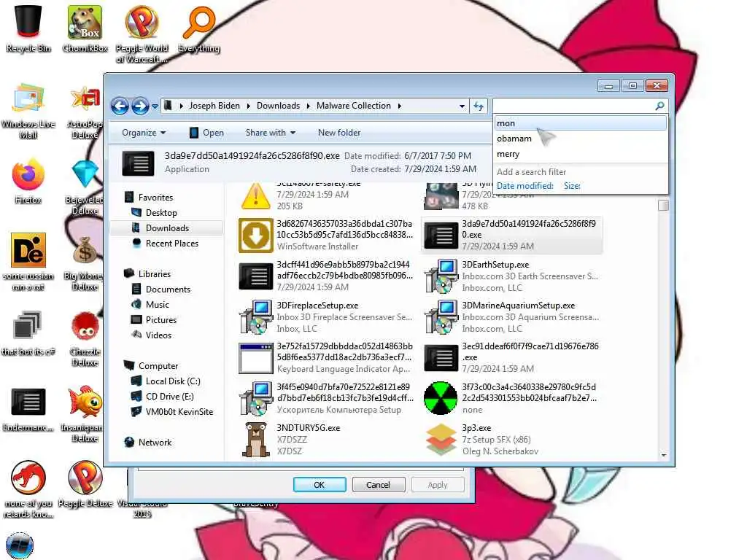The image size is (747, 560).
Task: Open VM0b0t KevinSite in navigation pane
Action: point(179,411)
